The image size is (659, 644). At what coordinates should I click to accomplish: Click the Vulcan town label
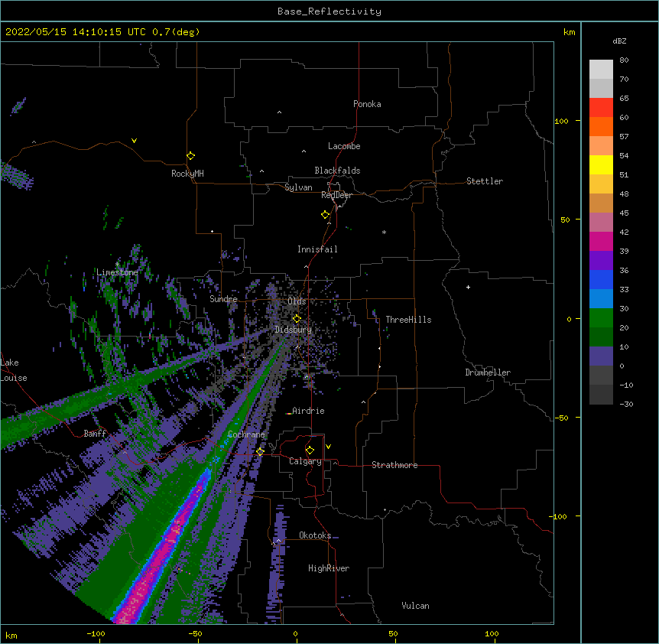pos(415,606)
